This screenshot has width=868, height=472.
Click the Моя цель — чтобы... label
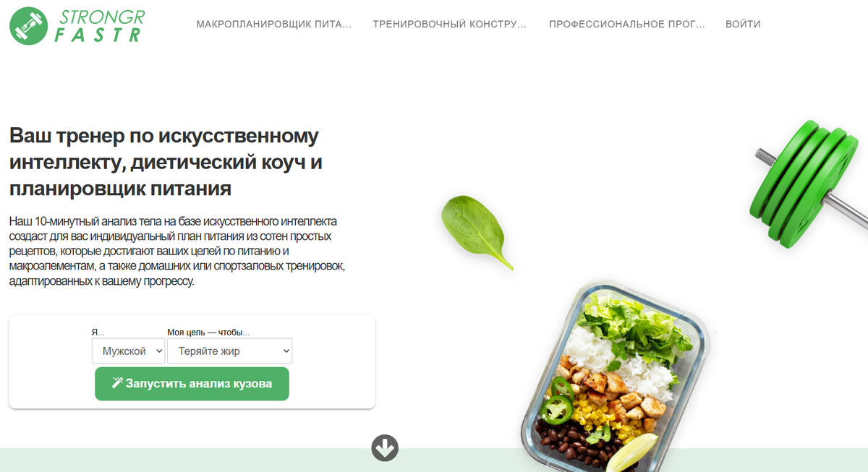208,332
